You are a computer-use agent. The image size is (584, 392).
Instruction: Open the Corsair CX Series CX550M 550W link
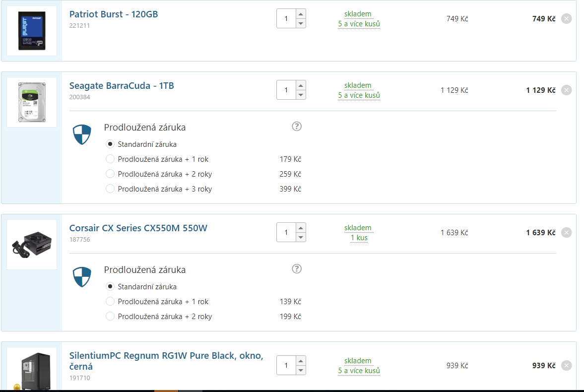click(138, 228)
